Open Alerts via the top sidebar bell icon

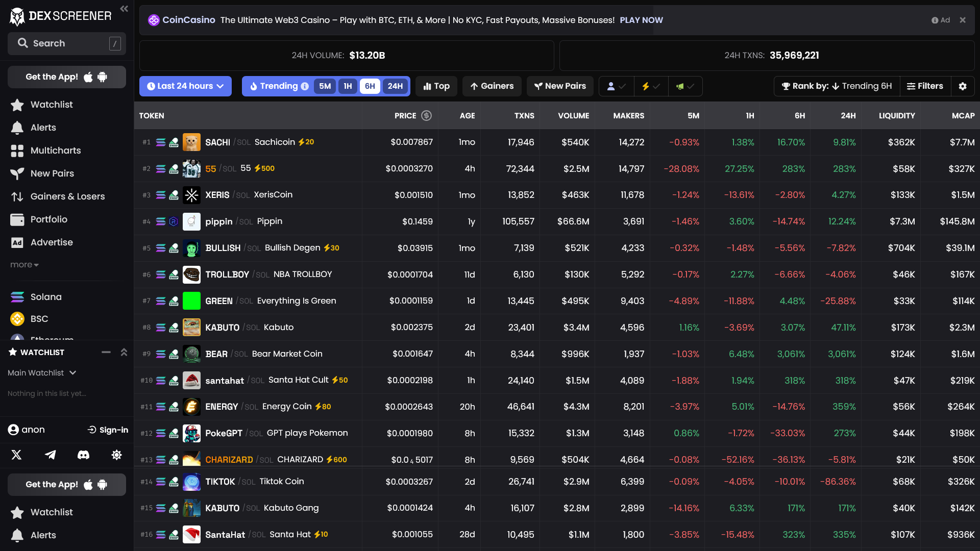(17, 128)
